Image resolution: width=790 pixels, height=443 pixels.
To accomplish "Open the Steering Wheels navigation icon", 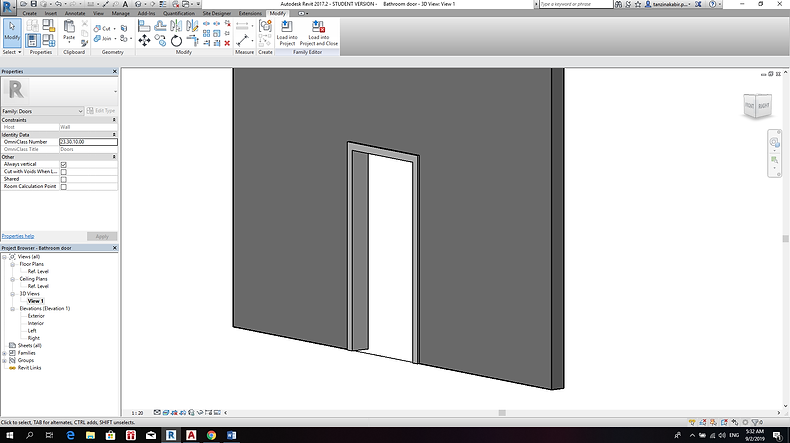I will tap(774, 143).
